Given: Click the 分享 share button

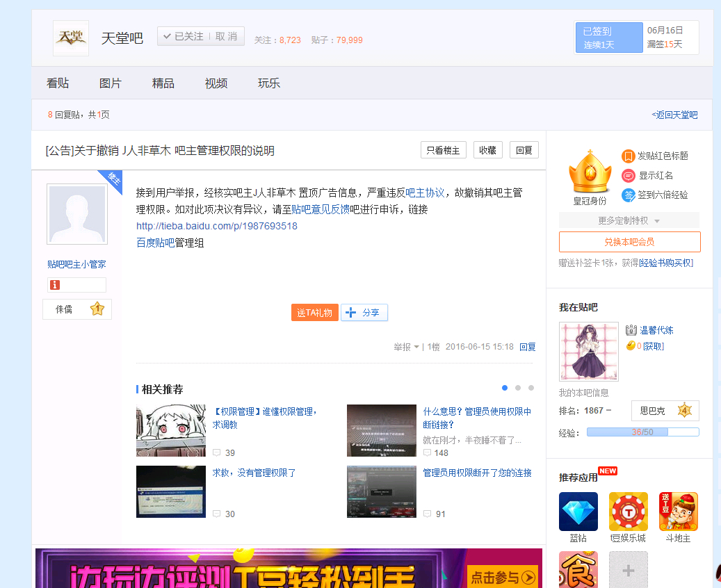Looking at the screenshot, I should [364, 313].
